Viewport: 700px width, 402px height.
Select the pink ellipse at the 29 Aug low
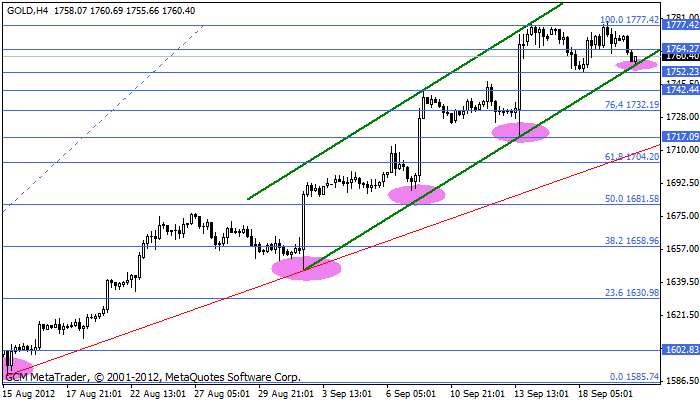[x=307, y=268]
